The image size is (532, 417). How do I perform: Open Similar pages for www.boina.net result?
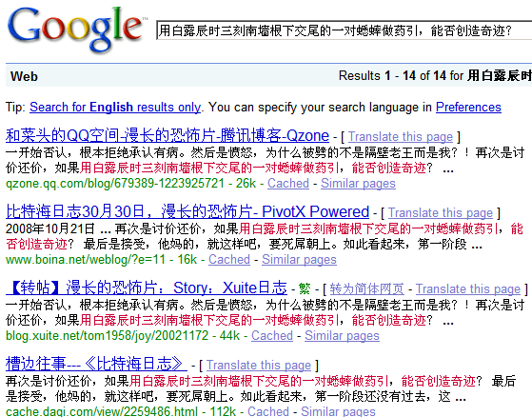tap(299, 260)
